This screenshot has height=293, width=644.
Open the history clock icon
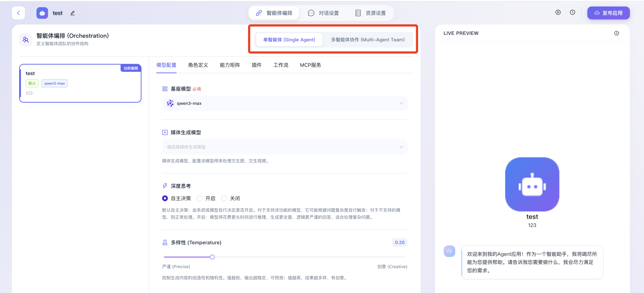[x=572, y=12]
